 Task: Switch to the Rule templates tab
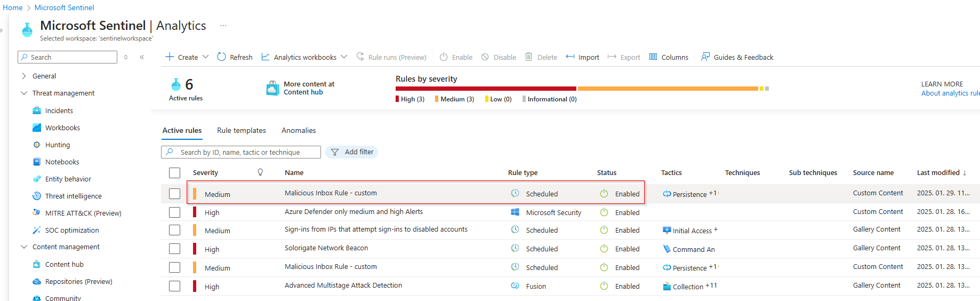click(x=241, y=130)
